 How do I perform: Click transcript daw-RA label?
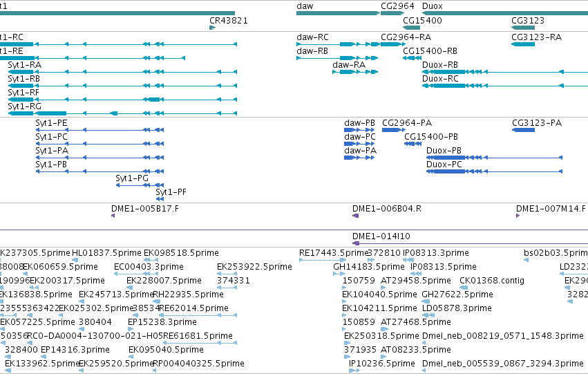pos(349,65)
